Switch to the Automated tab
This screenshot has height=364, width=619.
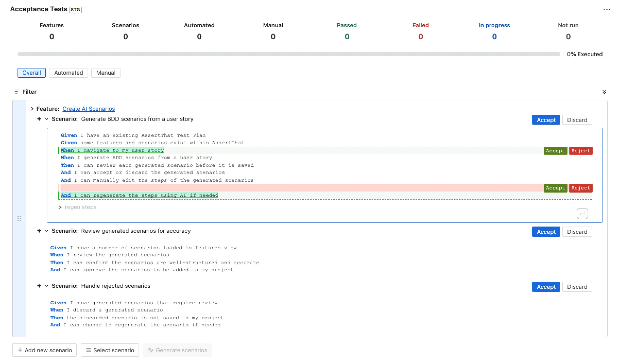click(68, 73)
